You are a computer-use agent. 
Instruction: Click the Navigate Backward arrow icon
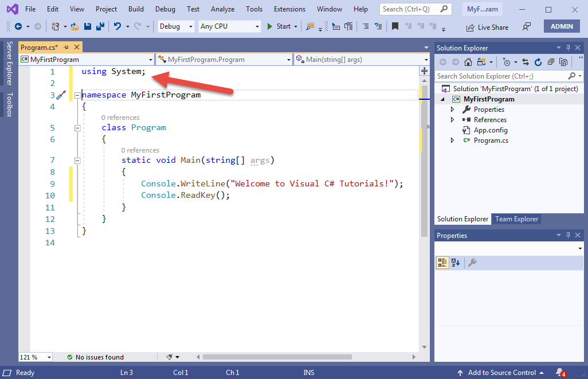pyautogui.click(x=19, y=27)
